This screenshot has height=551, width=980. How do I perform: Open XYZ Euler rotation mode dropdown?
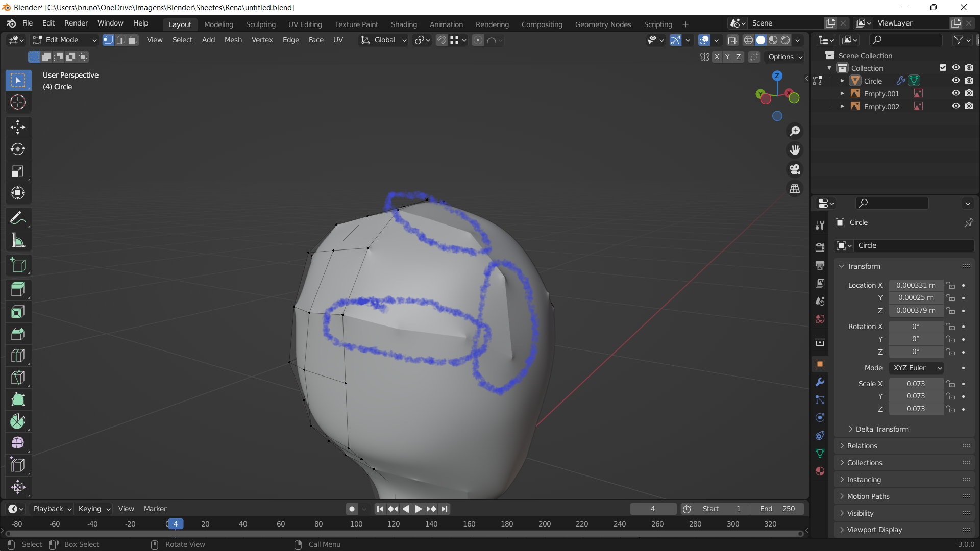pos(916,368)
